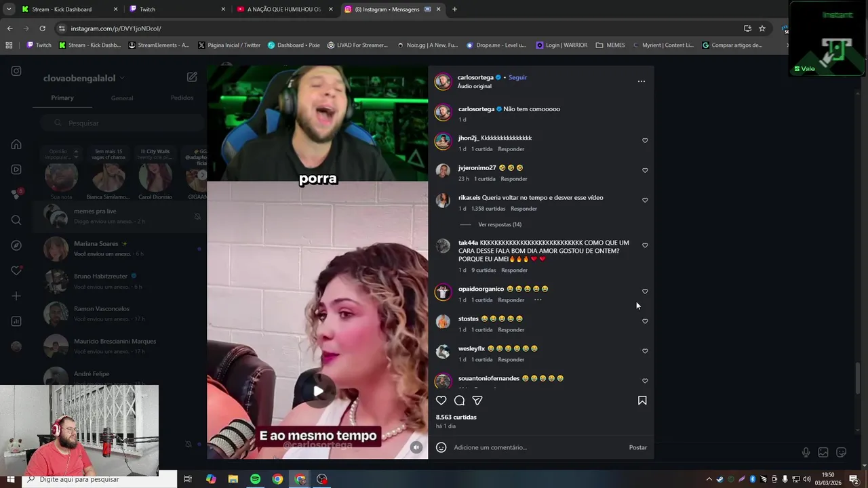
Task: Open the Instagram logo in the sidebar
Action: [x=16, y=71]
